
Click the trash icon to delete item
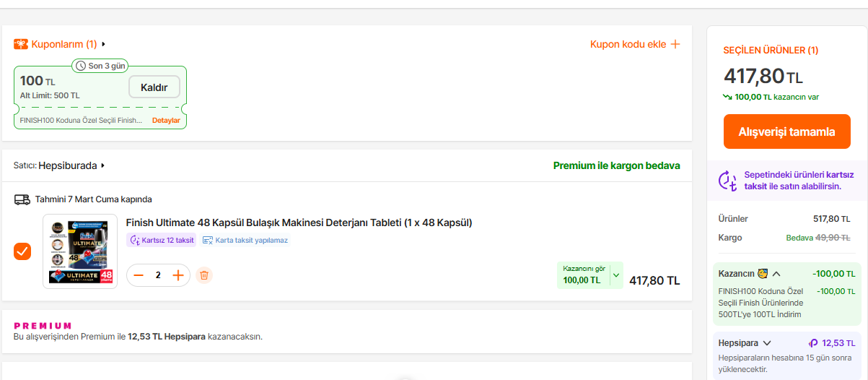point(204,275)
